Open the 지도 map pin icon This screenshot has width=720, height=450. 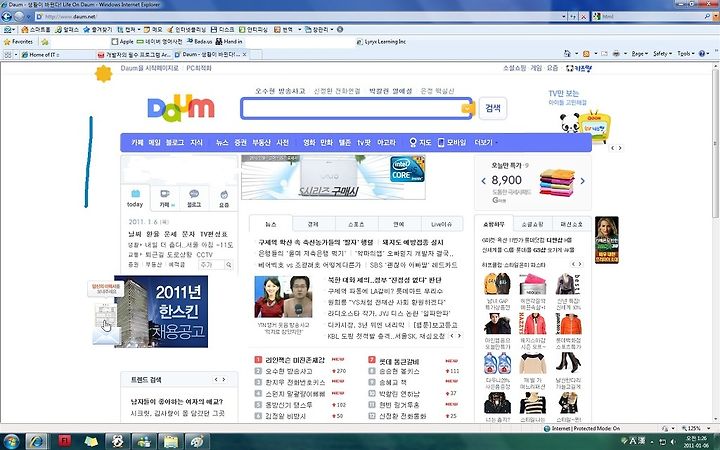tap(413, 143)
